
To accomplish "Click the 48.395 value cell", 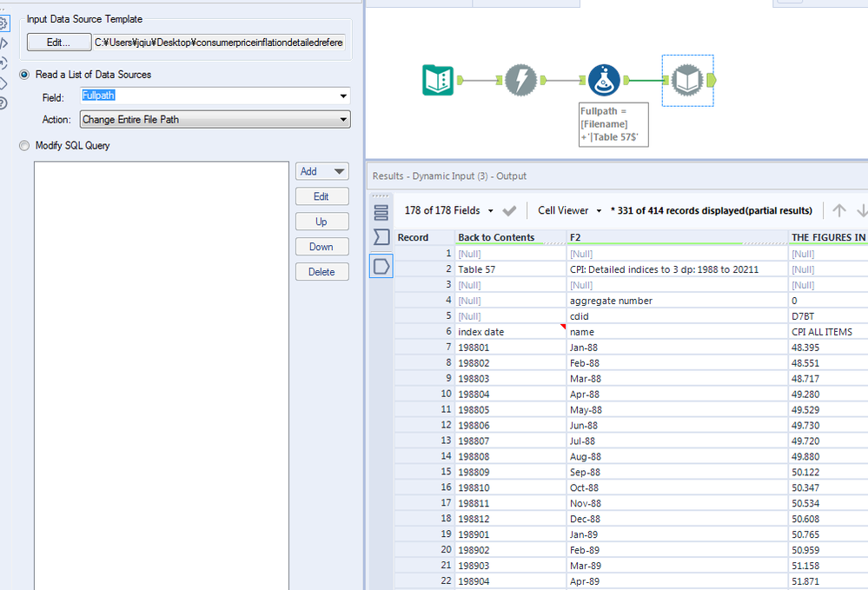I will point(828,348).
